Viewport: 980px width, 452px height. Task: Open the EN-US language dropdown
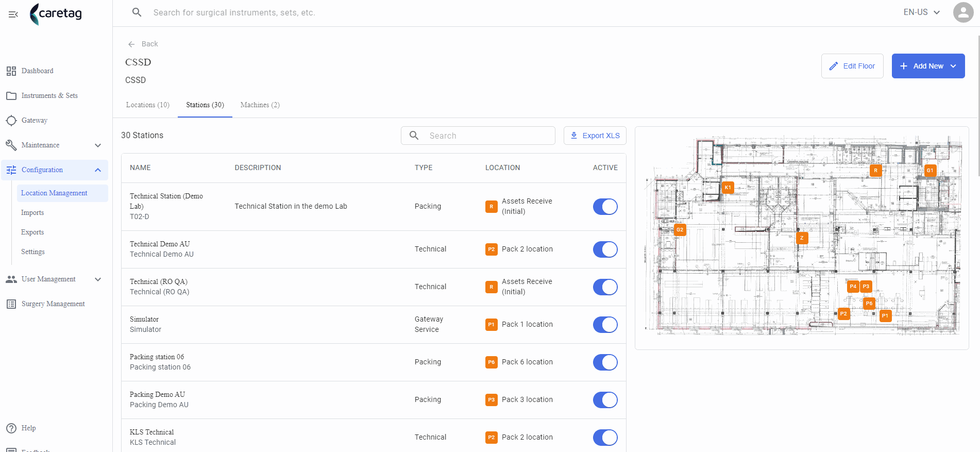(x=922, y=12)
